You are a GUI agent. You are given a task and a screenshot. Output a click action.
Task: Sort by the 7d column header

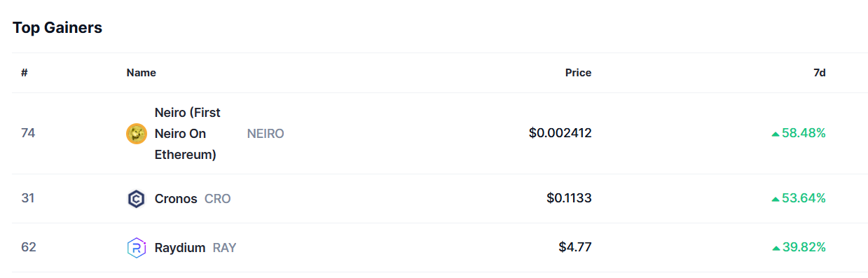tap(820, 73)
